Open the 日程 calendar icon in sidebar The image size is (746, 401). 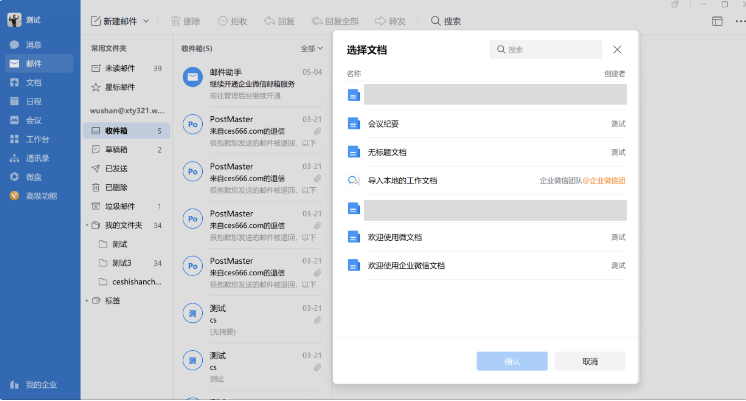pyautogui.click(x=14, y=101)
